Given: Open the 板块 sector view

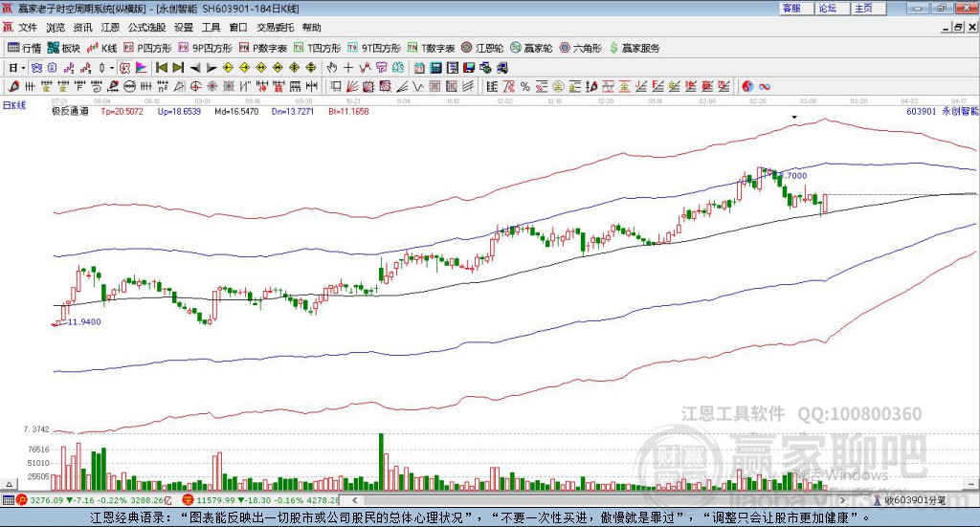Looking at the screenshot, I should point(64,48).
